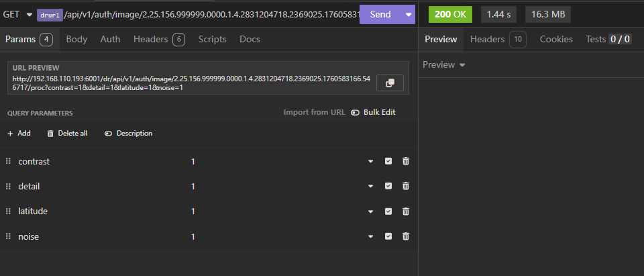Expand the Send button options arrow

tap(409, 15)
